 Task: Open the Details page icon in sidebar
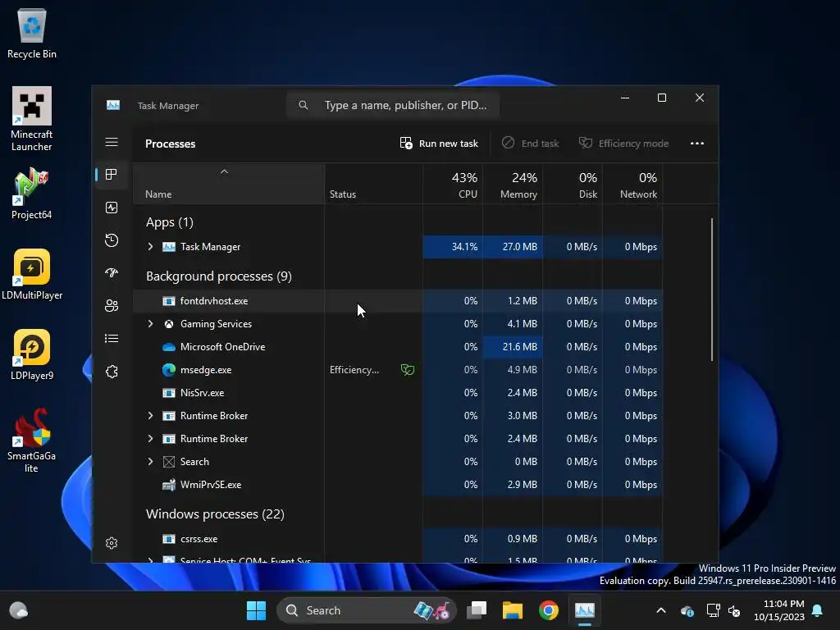point(112,339)
